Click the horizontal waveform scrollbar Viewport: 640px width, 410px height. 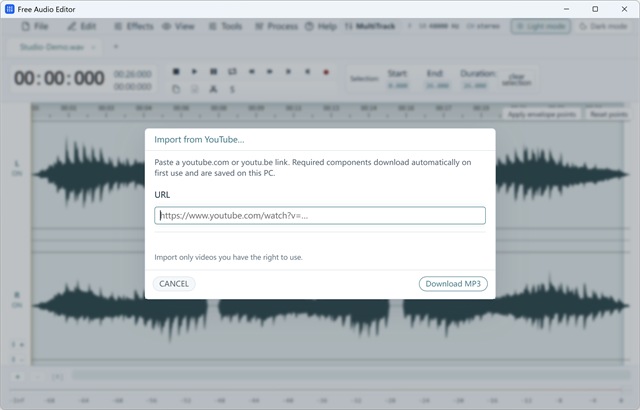(351, 376)
